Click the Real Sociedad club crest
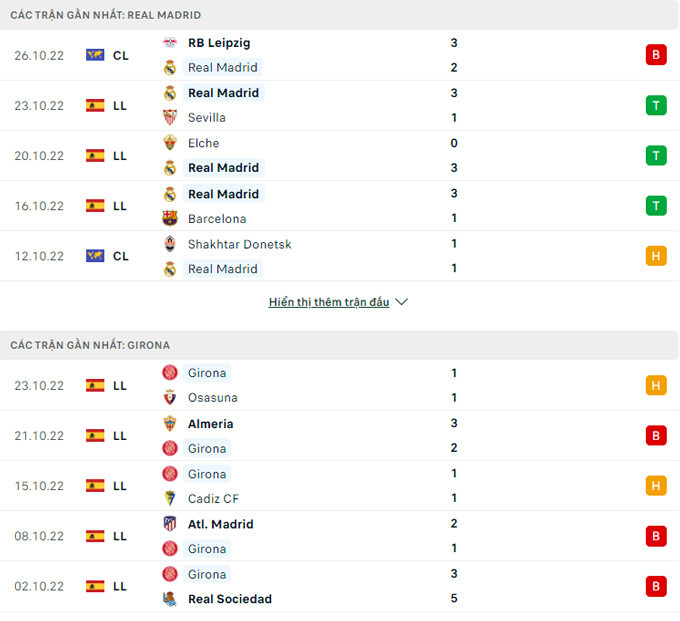 170,599
